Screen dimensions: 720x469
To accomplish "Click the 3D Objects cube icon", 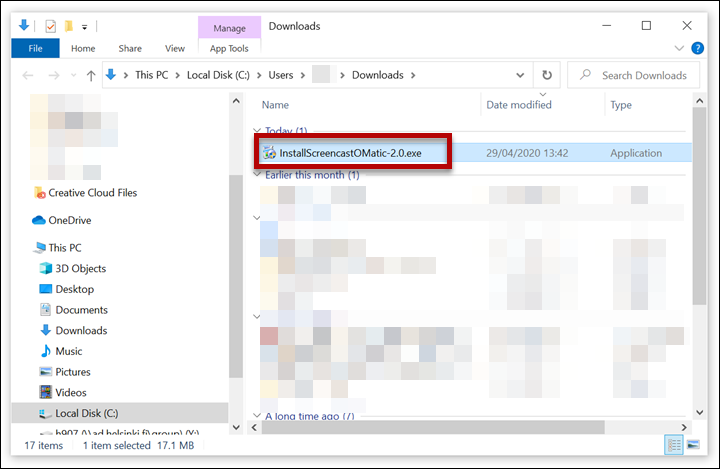I will [45, 268].
